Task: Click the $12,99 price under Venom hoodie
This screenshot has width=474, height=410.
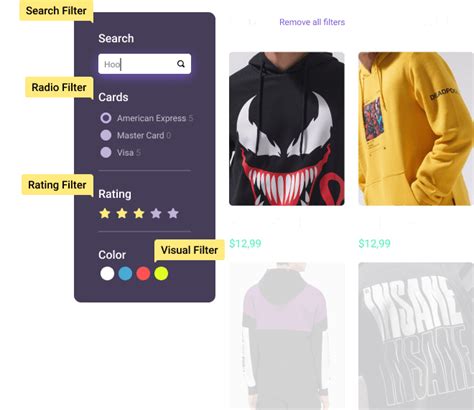Action: pos(245,243)
